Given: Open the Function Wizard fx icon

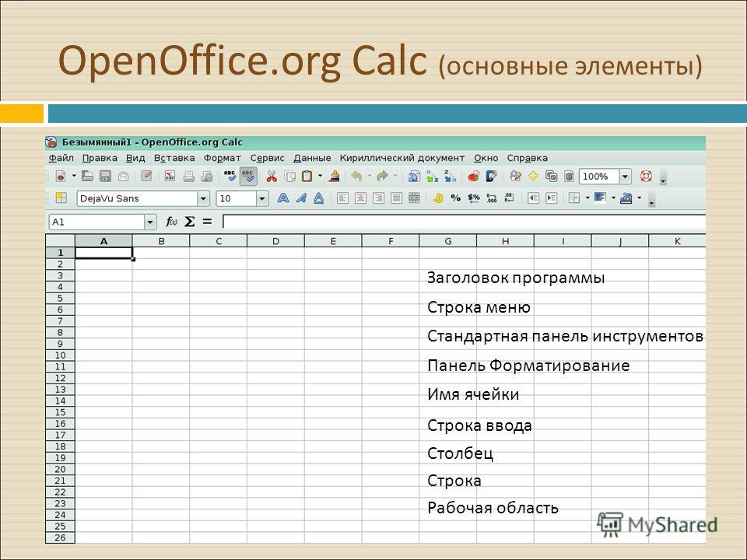Looking at the screenshot, I should (x=171, y=222).
